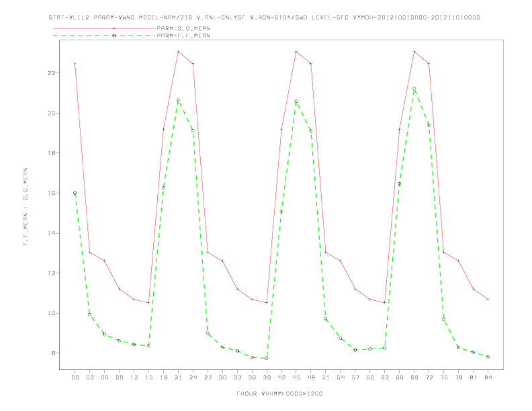Click the x-axis tick label 60

370,377
